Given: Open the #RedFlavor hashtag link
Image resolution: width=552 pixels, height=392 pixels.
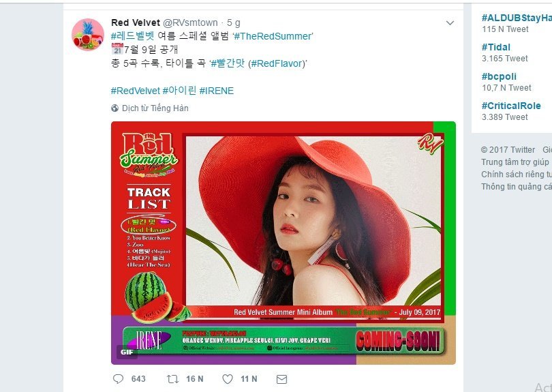Looking at the screenshot, I should click(277, 64).
